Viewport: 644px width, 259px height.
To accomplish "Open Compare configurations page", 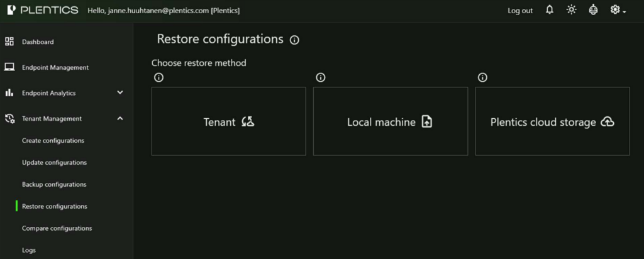I will [57, 228].
